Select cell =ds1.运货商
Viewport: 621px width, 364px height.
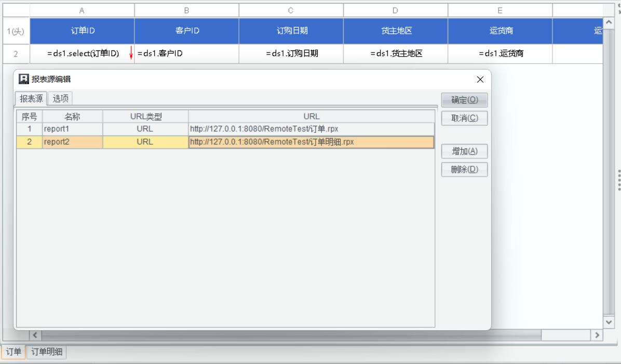pyautogui.click(x=500, y=53)
